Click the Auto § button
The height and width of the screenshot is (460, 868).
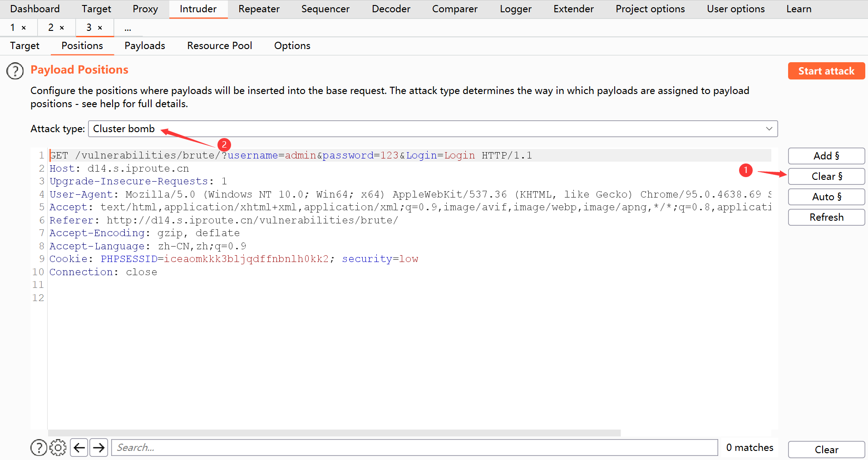coord(826,197)
